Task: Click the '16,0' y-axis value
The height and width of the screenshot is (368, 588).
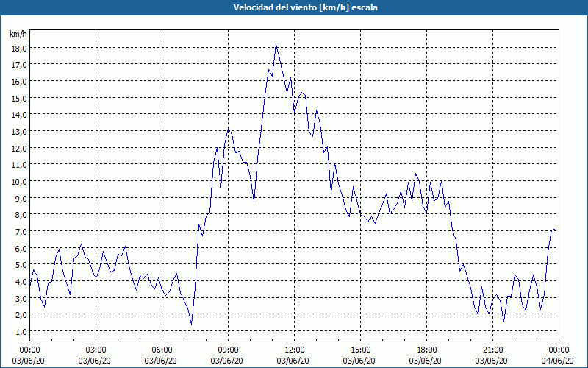Action: coord(20,82)
